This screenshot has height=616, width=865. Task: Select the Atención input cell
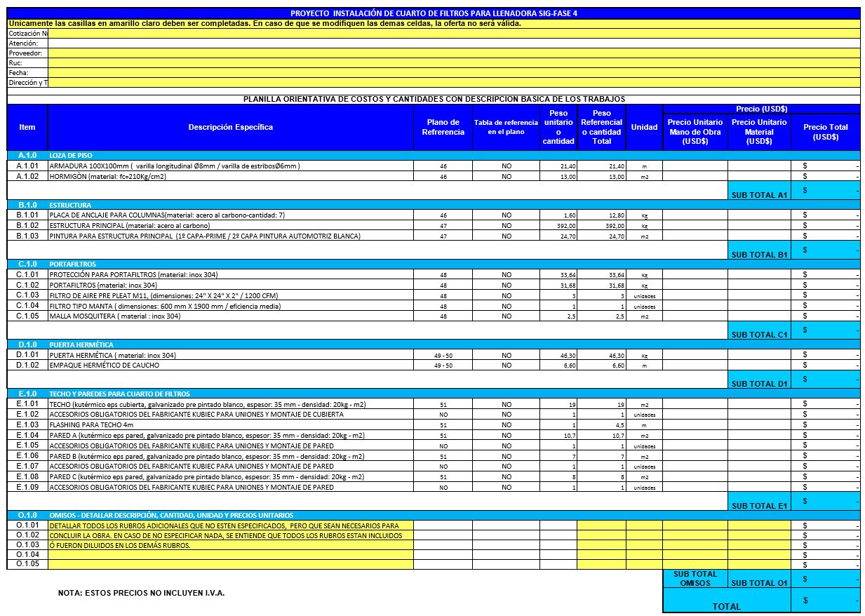coord(454,43)
